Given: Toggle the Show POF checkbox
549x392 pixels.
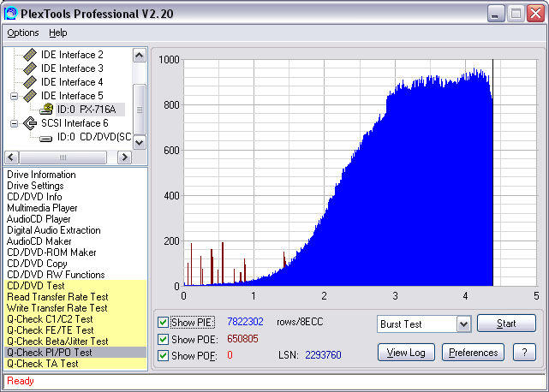Looking at the screenshot, I should tap(163, 355).
